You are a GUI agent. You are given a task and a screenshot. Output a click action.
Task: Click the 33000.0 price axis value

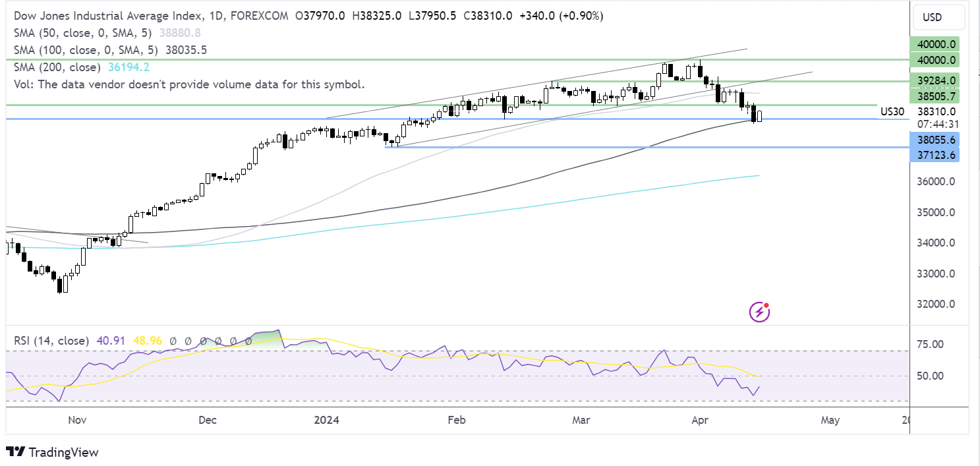pos(935,274)
